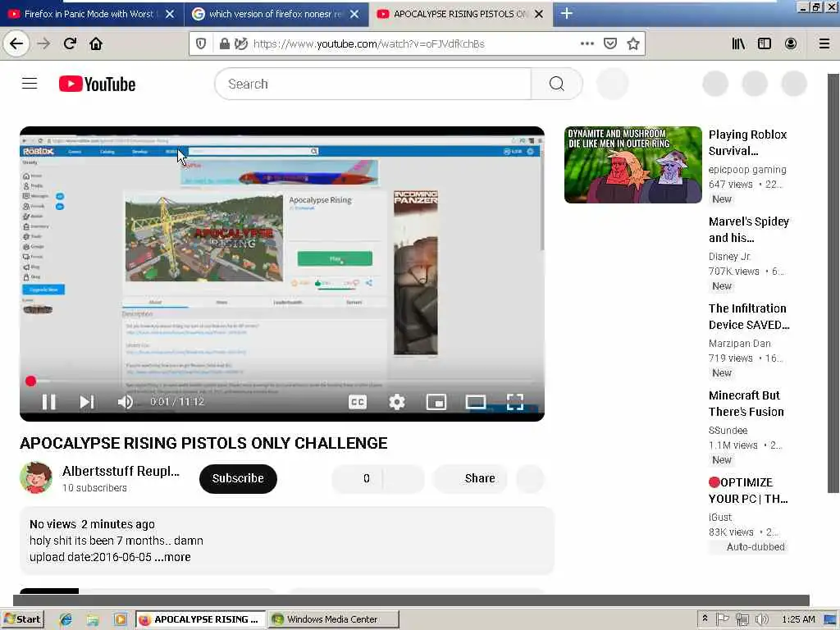Screen dimensions: 840x630
Task: Open Firefox account icon
Action: point(791,43)
